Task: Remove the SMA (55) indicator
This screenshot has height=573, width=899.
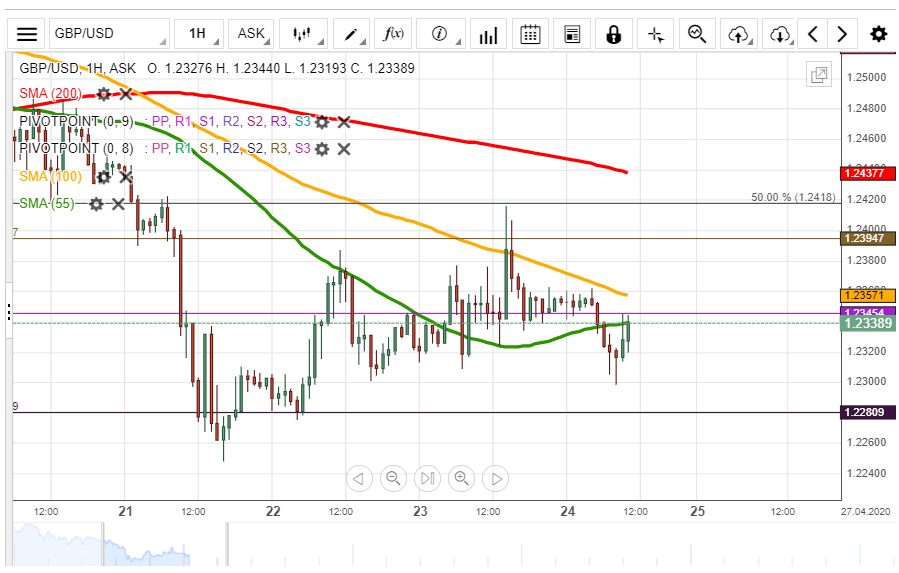Action: [x=118, y=204]
